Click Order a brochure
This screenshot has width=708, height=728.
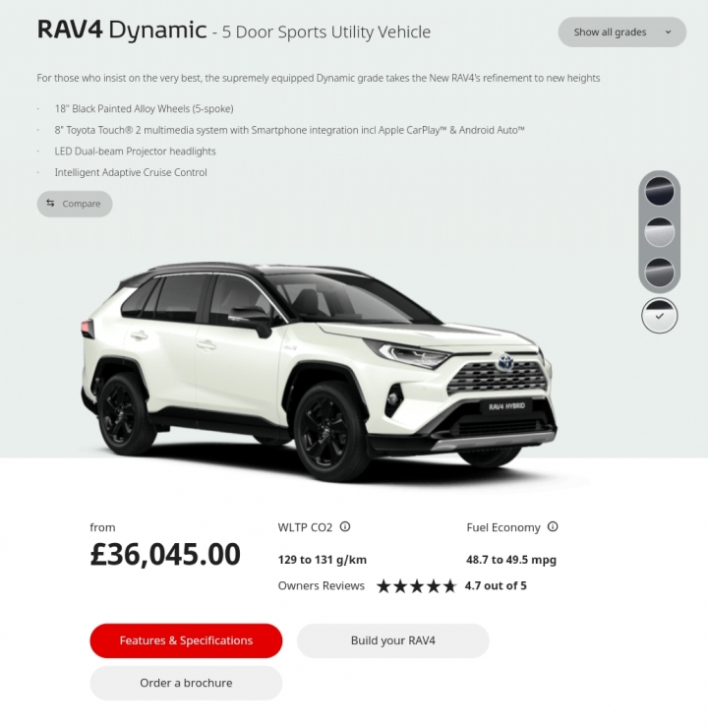[x=186, y=683]
